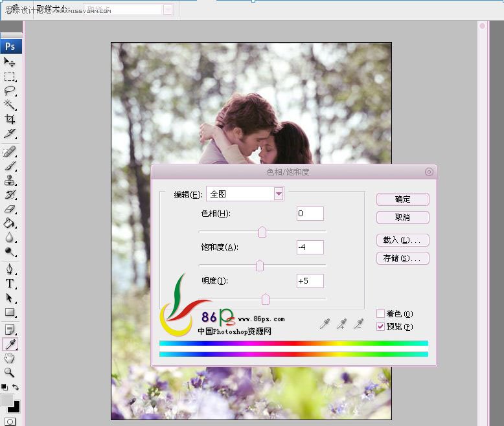Click the lower rainbow color bar
504x426 pixels.
tap(294, 354)
